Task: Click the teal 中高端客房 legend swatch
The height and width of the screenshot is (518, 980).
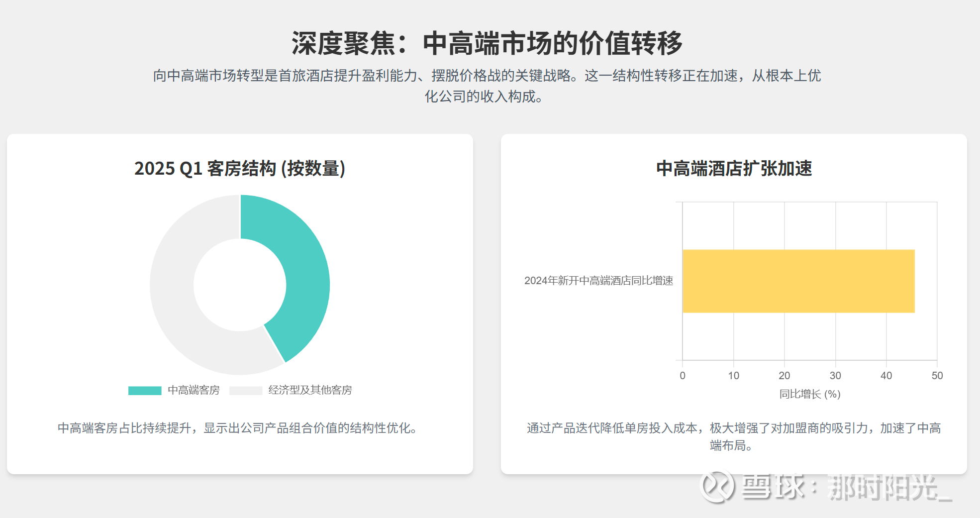Action: [145, 391]
